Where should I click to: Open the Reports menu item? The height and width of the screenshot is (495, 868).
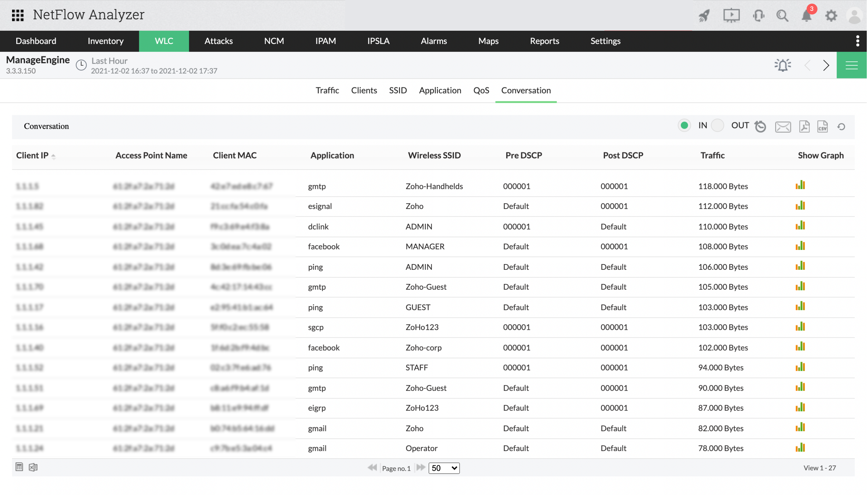[x=544, y=41]
